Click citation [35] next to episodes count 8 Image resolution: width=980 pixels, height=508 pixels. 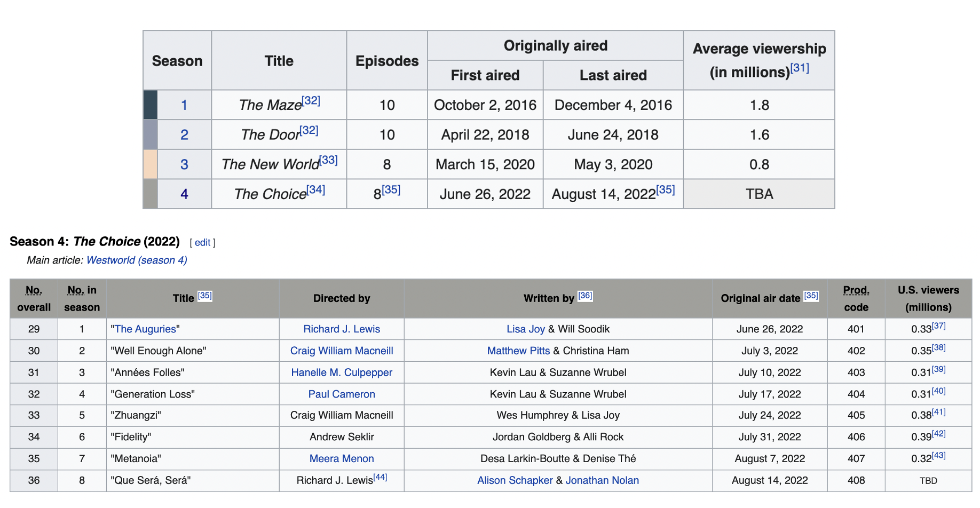391,189
